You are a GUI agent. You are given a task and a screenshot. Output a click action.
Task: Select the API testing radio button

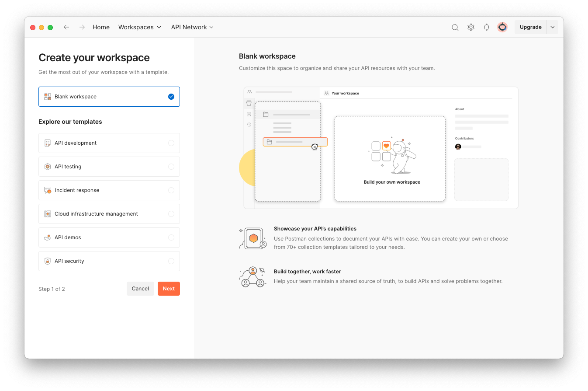[x=171, y=167]
